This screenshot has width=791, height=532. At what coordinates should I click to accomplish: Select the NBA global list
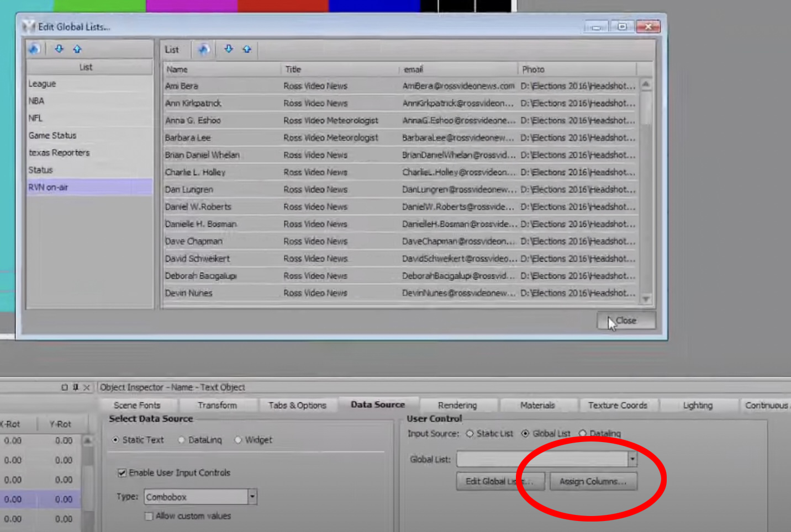point(89,101)
